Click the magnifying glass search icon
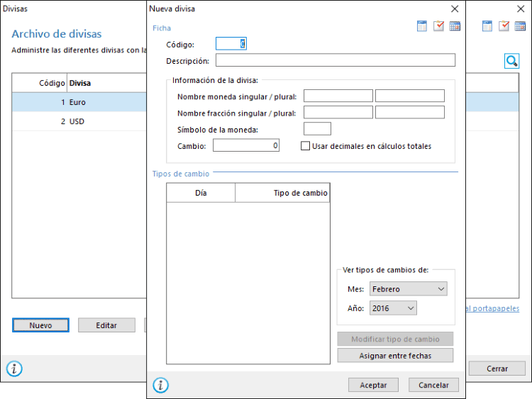 [x=511, y=62]
